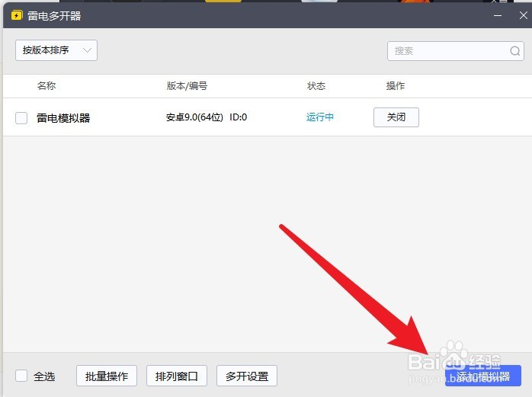This screenshot has height=397, width=532.
Task: Open 批量操作 batch operations
Action: pyautogui.click(x=107, y=376)
